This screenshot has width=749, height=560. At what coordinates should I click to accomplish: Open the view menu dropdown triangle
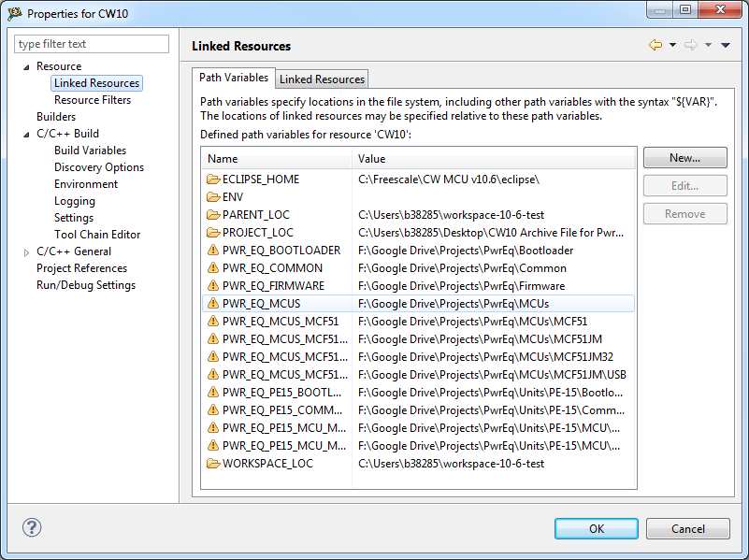pyautogui.click(x=725, y=45)
